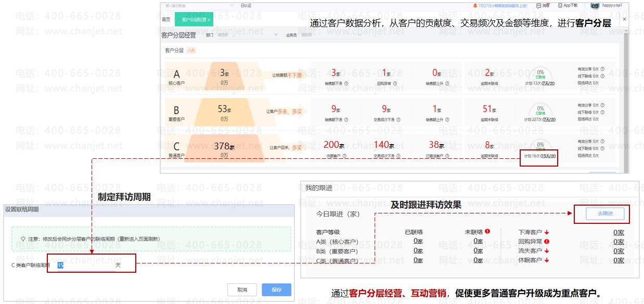
Task: Open the 部门 department dropdown
Action: pyautogui.click(x=249, y=35)
